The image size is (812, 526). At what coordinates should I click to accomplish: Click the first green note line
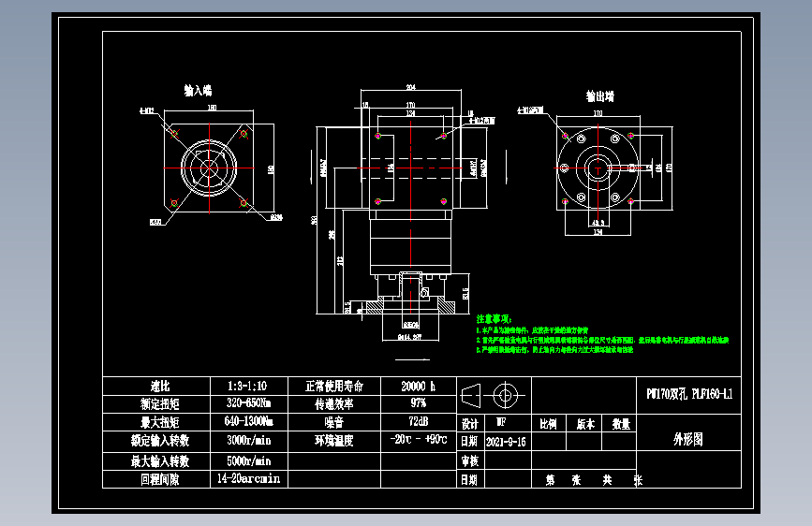tap(532, 329)
